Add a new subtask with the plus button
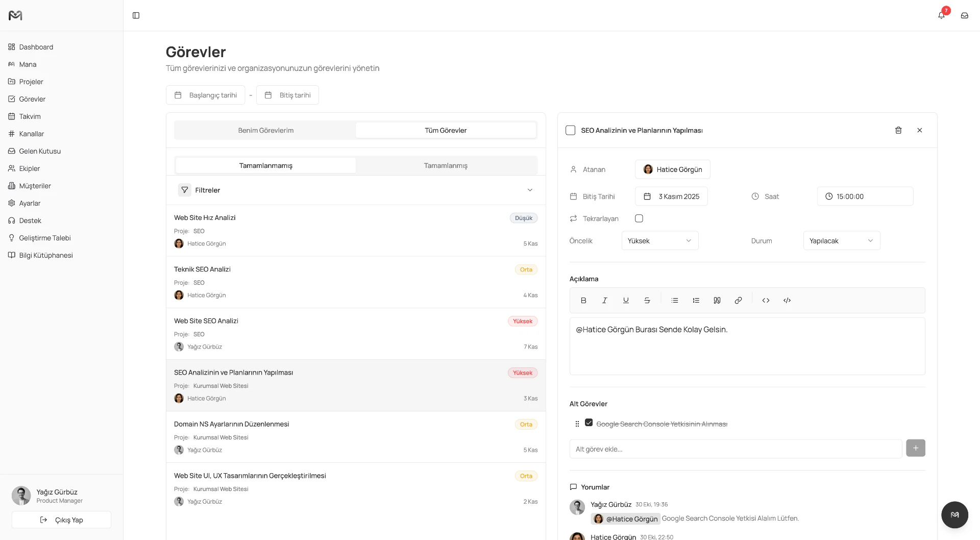The width and height of the screenshot is (980, 540). 915,448
